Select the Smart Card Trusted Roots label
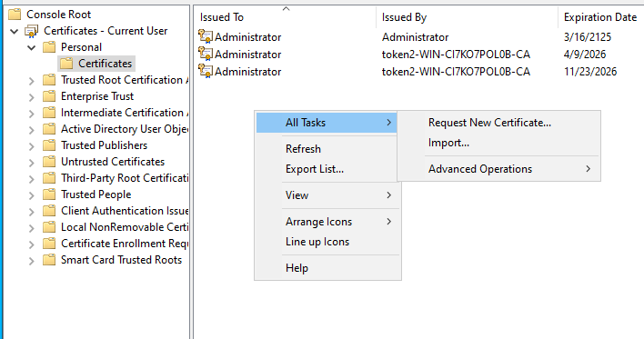The width and height of the screenshot is (644, 339). (121, 260)
